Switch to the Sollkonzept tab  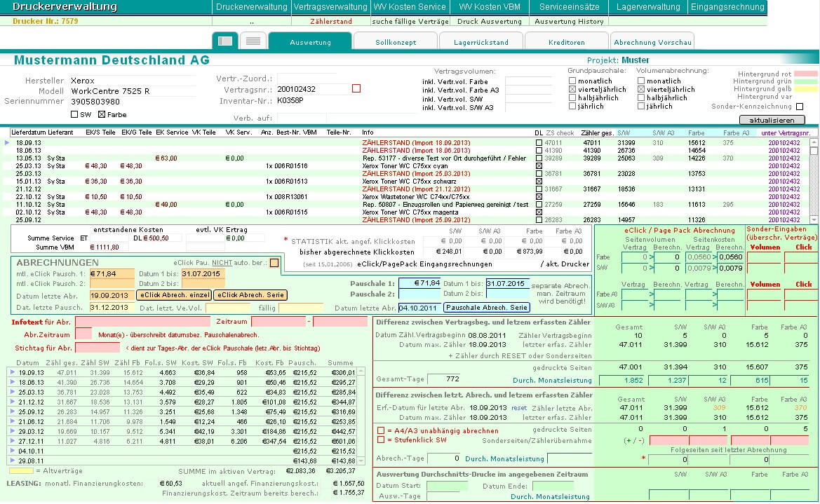(x=396, y=42)
